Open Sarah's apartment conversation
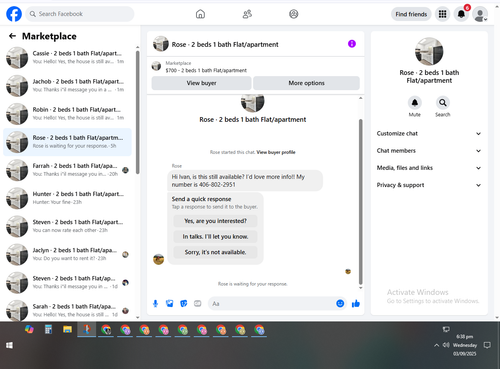Screen dimensions: 500x369 67,311
